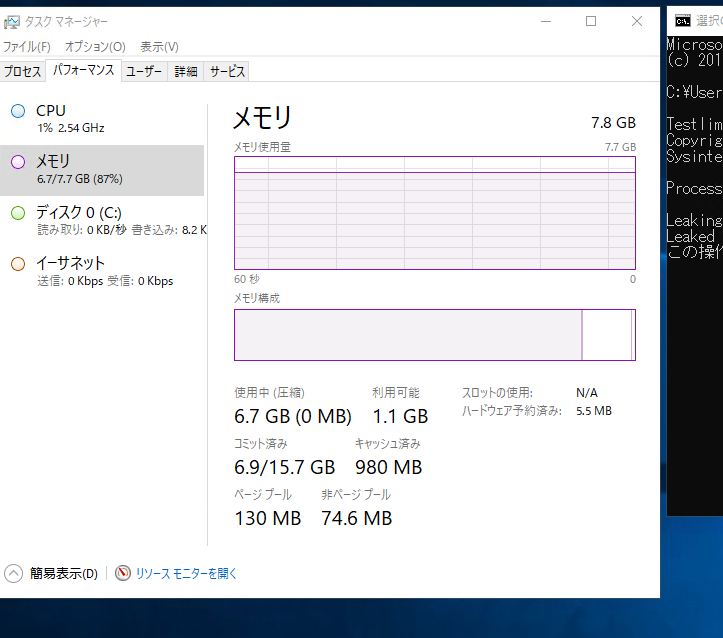The width and height of the screenshot is (723, 638).
Task: Click the 6.7 GB (0 MB) in-use value
Action: coord(293,416)
